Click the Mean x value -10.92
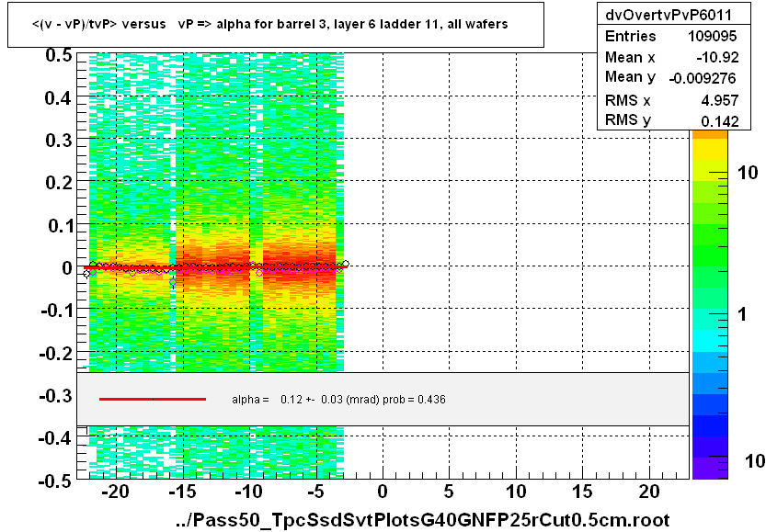This screenshot has width=766, height=532. tap(717, 57)
